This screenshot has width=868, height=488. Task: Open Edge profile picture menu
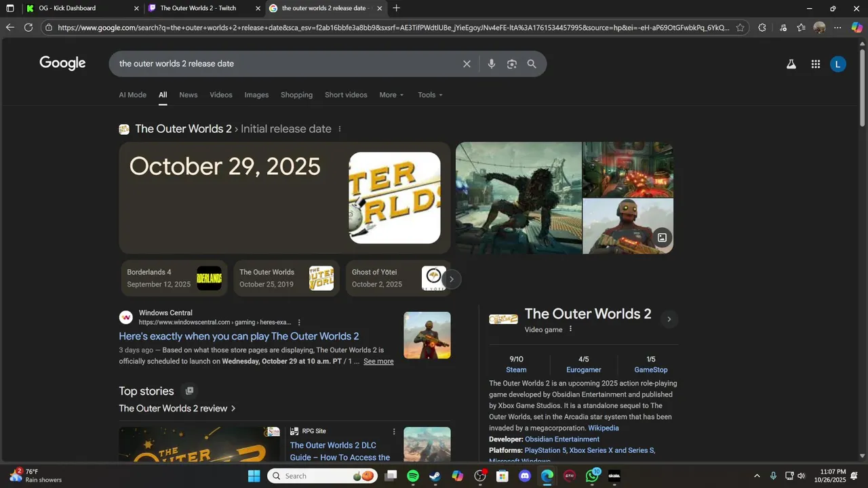tap(819, 28)
